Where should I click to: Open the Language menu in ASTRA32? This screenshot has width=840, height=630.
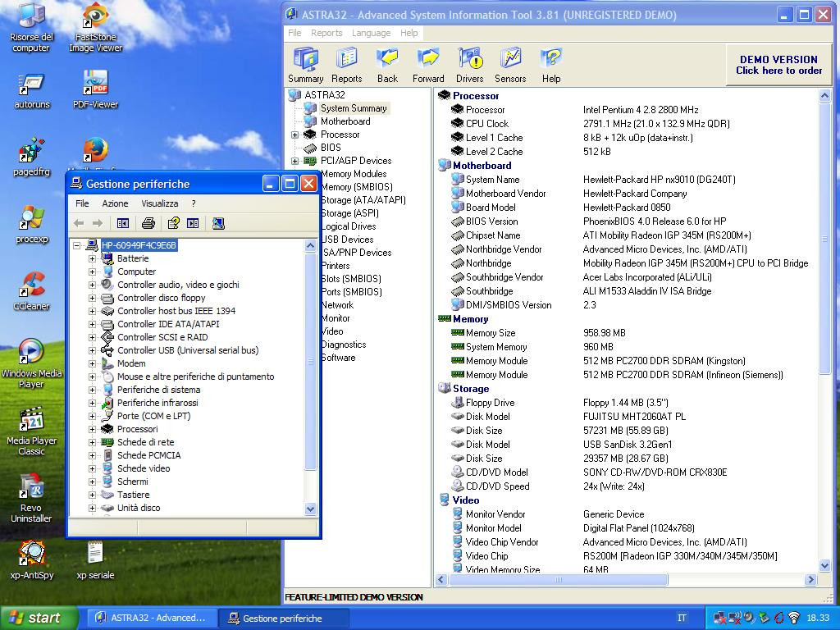[371, 33]
